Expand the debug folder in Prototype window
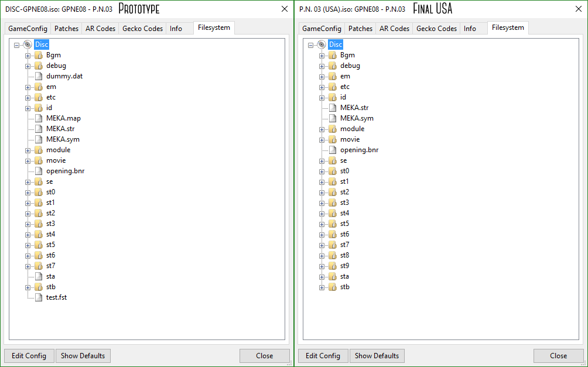The height and width of the screenshot is (367, 588). click(x=28, y=66)
